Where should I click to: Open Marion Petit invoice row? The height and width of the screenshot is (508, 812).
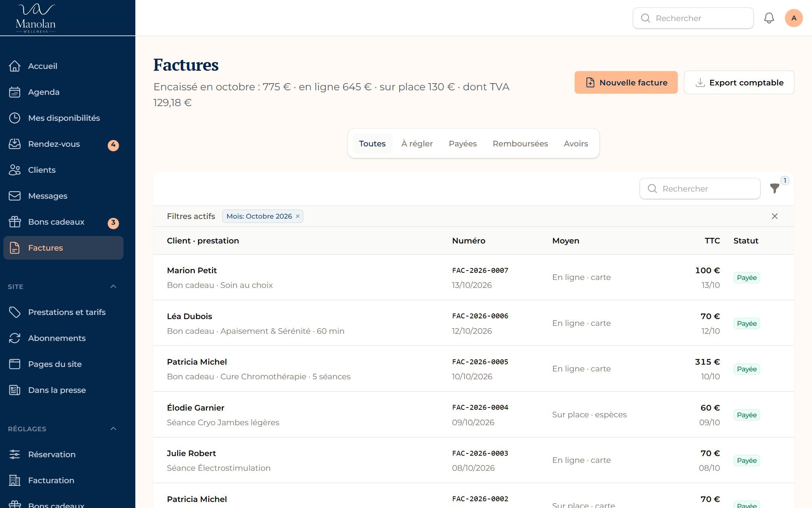[x=474, y=277]
